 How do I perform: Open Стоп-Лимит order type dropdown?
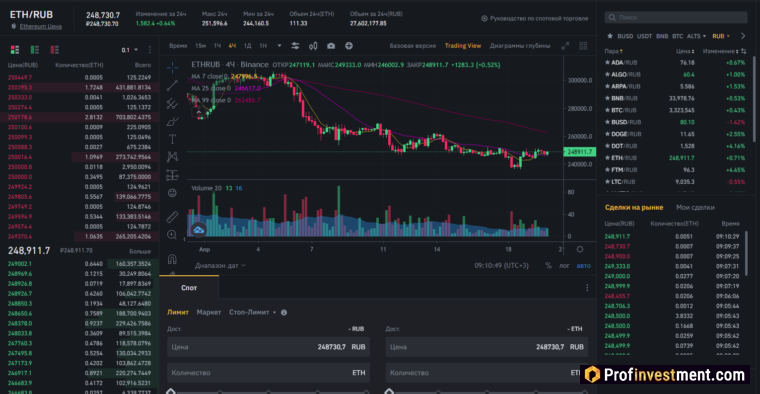pos(253,313)
